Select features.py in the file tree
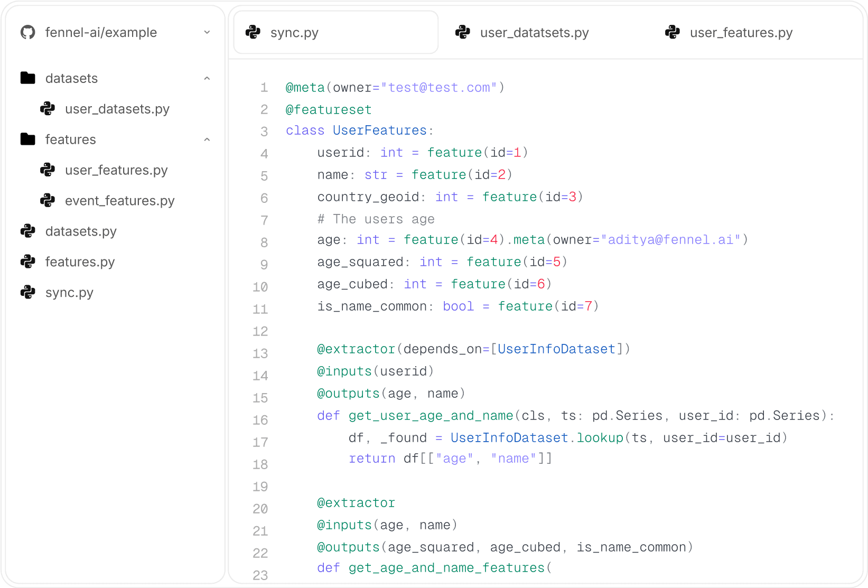The height and width of the screenshot is (588, 868). 80,262
